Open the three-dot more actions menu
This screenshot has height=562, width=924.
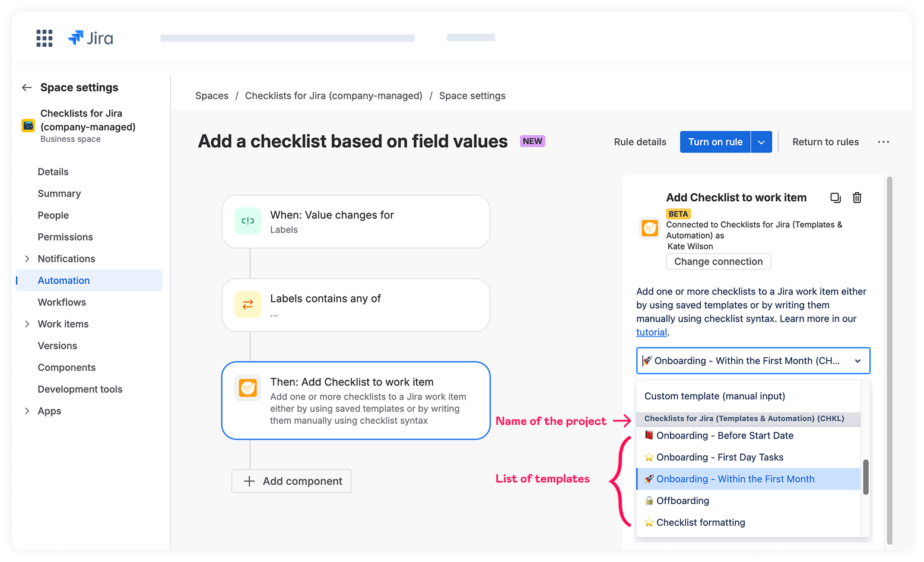tap(883, 142)
